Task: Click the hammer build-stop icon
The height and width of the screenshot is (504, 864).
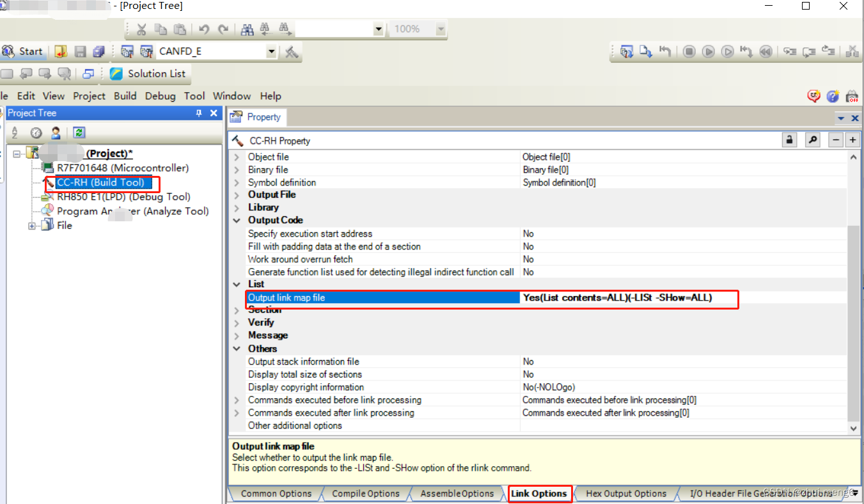Action: coord(292,52)
